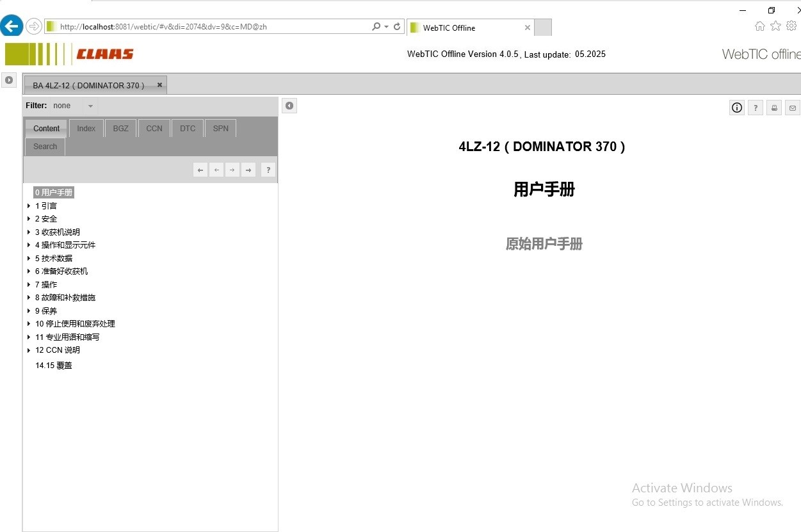
Task: Refresh the page with reload icon
Action: [x=397, y=26]
